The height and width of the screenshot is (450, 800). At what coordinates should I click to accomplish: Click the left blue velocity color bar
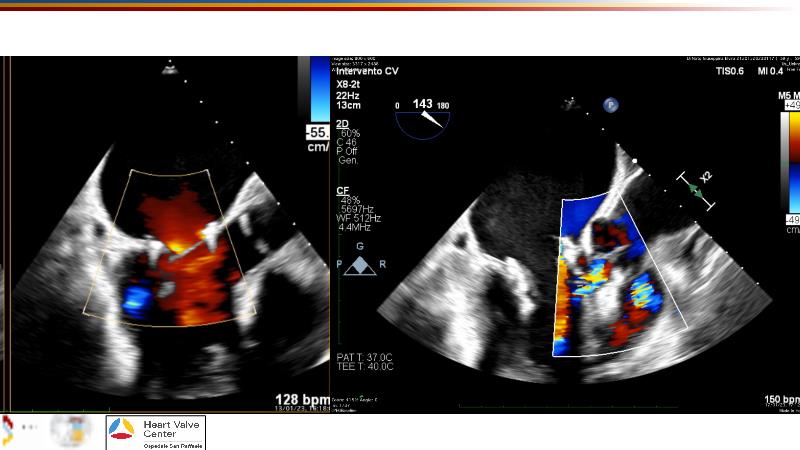[x=319, y=90]
